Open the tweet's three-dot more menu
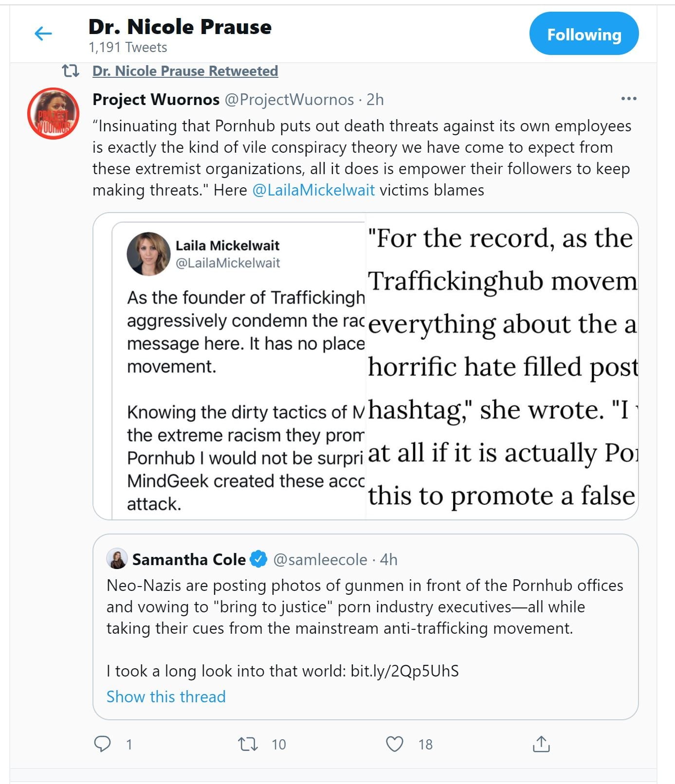Viewport: 675px width, 784px height. tap(629, 99)
